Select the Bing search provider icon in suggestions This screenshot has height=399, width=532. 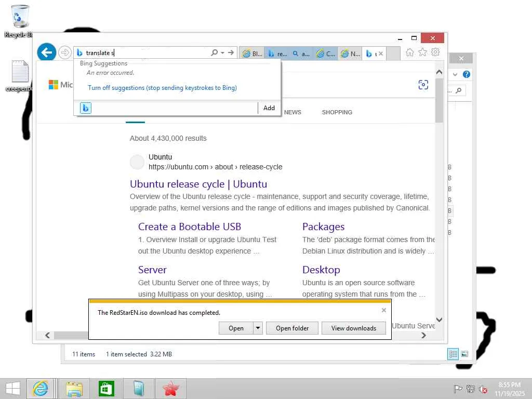[x=86, y=108]
